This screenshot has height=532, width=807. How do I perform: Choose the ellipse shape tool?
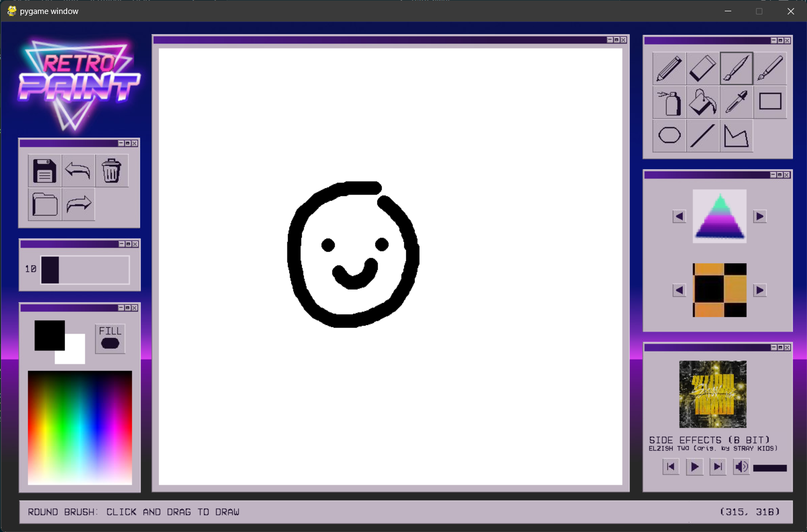[669, 135]
